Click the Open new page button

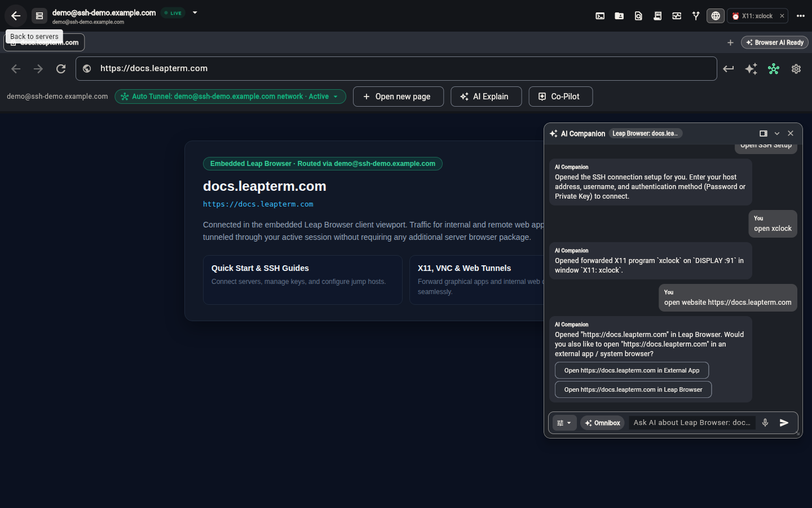pyautogui.click(x=398, y=97)
